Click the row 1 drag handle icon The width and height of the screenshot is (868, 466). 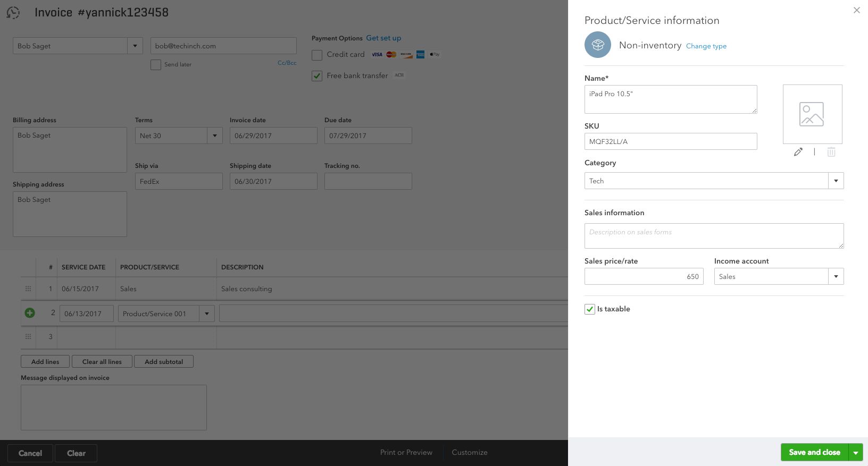tap(28, 289)
